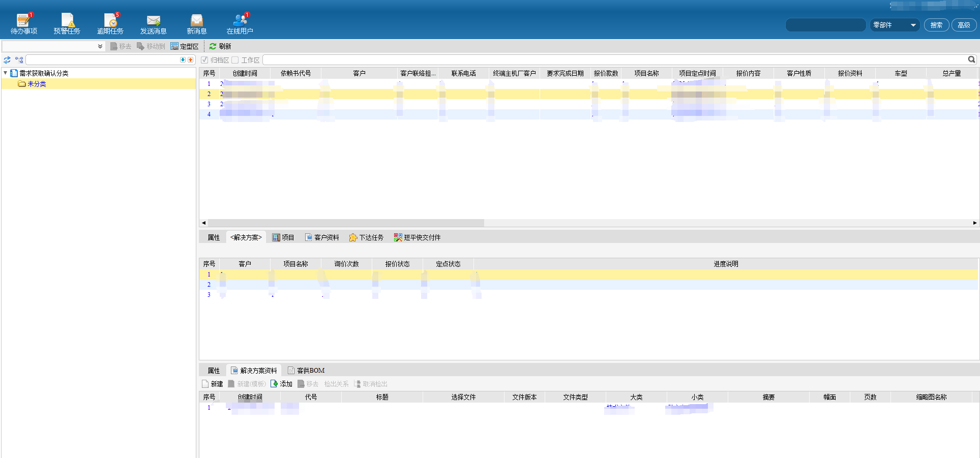Viewport: 980px width, 458px height.
Task: Click the 发送消息 send message icon
Action: (x=153, y=20)
